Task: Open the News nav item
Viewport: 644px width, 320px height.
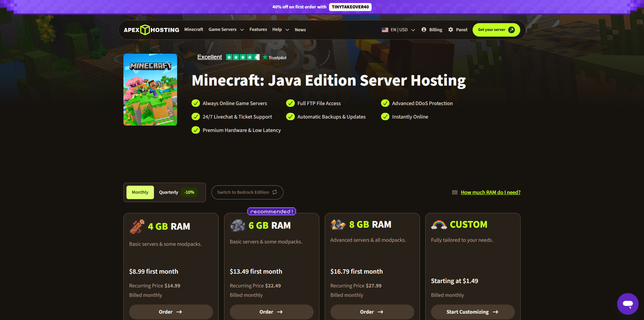Action: coord(300,30)
